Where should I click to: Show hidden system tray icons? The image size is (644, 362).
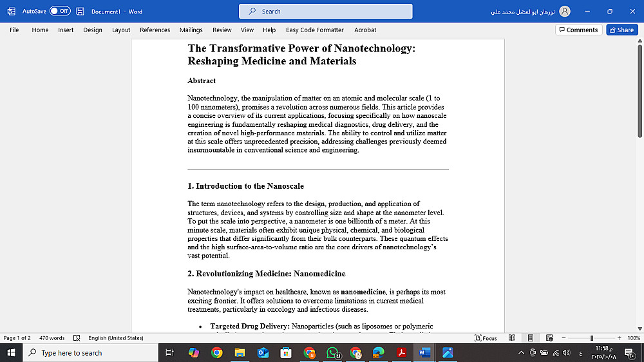point(521,352)
